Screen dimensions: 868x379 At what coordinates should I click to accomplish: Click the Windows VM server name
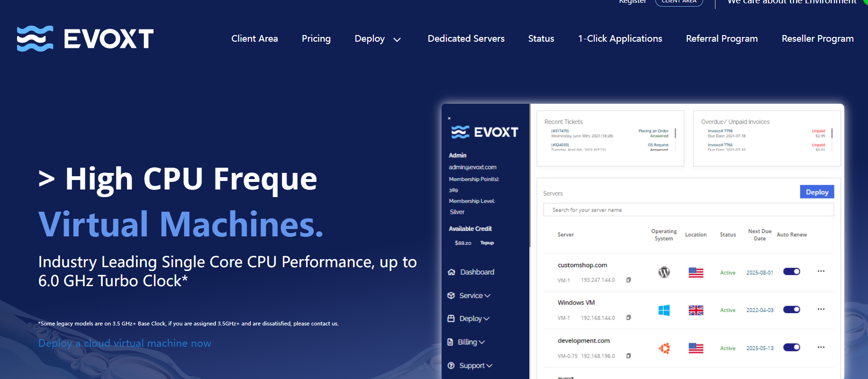pos(576,303)
